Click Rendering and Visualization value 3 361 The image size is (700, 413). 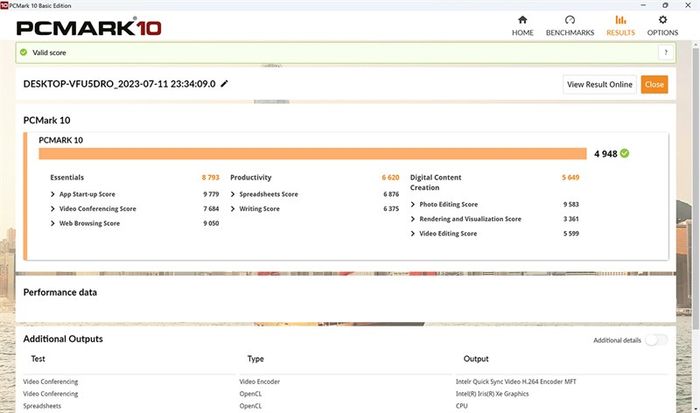click(571, 219)
